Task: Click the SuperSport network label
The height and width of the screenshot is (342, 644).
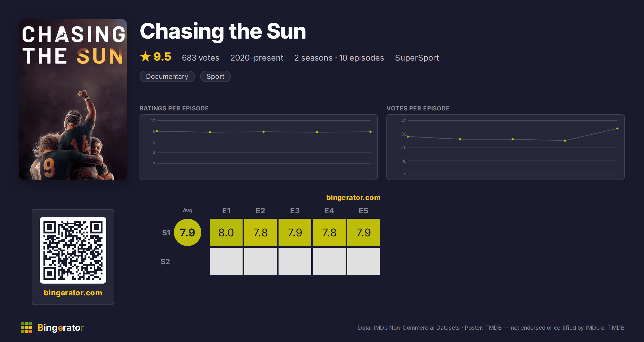Action: pos(417,58)
